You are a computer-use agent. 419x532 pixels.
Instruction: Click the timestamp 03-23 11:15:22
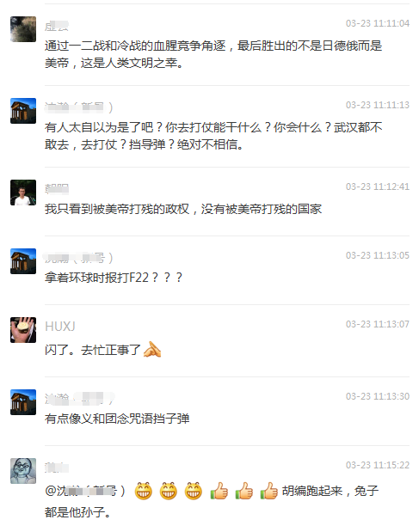(x=378, y=465)
